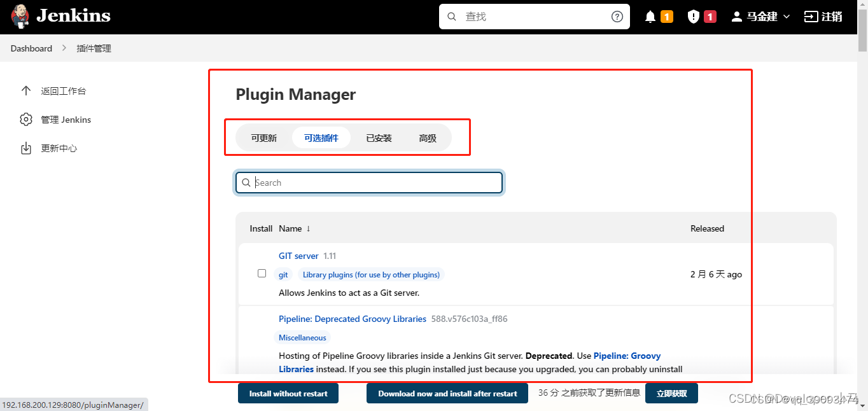The width and height of the screenshot is (868, 411).
Task: Filter by Library plugins label tag
Action: coord(371,275)
